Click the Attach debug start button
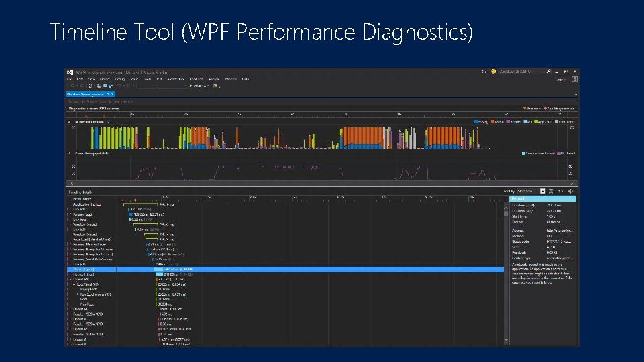644x362 pixels. pyautogui.click(x=197, y=86)
